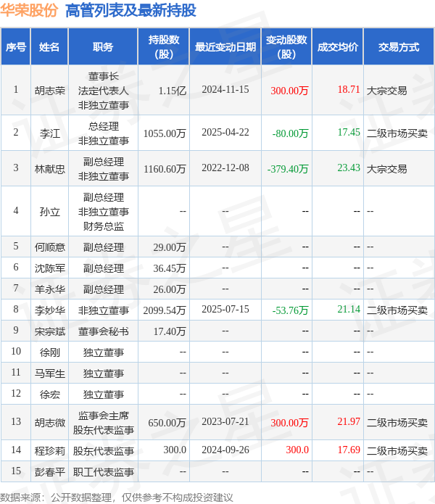The height and width of the screenshot is (504, 435).
Task: Click the name 孙立
Action: pos(50,212)
